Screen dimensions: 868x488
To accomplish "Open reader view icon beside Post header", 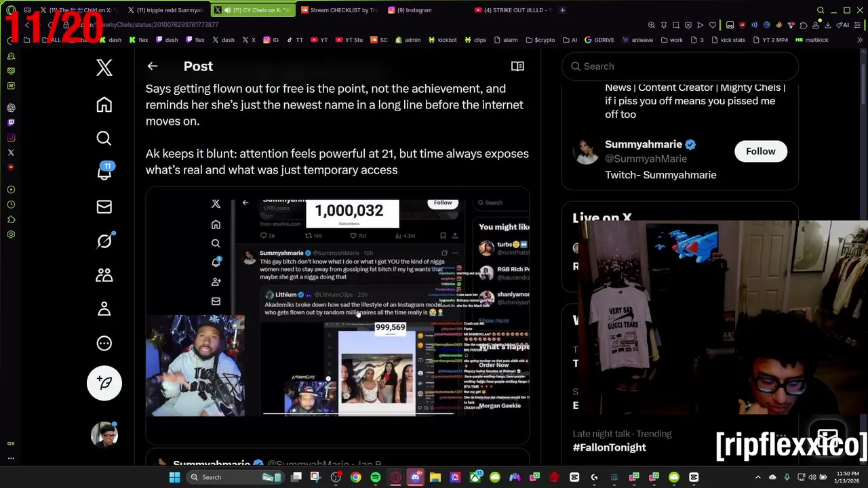I will pos(517,66).
